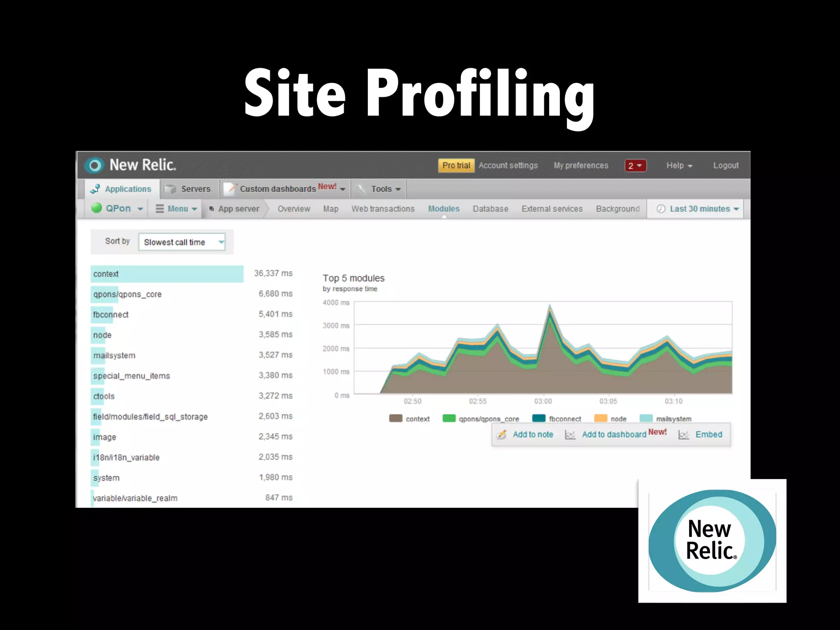840x630 pixels.
Task: Select the mailsystem module row
Action: coord(192,355)
